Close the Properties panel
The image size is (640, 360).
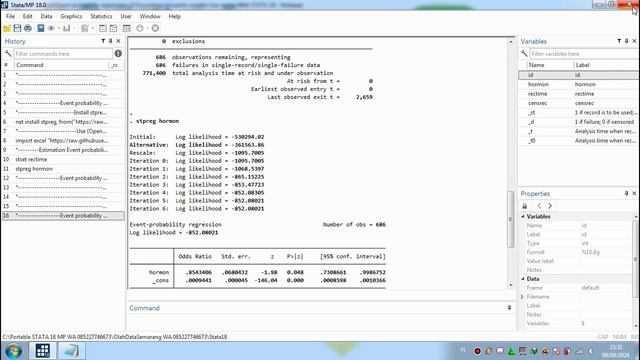pyautogui.click(x=634, y=193)
